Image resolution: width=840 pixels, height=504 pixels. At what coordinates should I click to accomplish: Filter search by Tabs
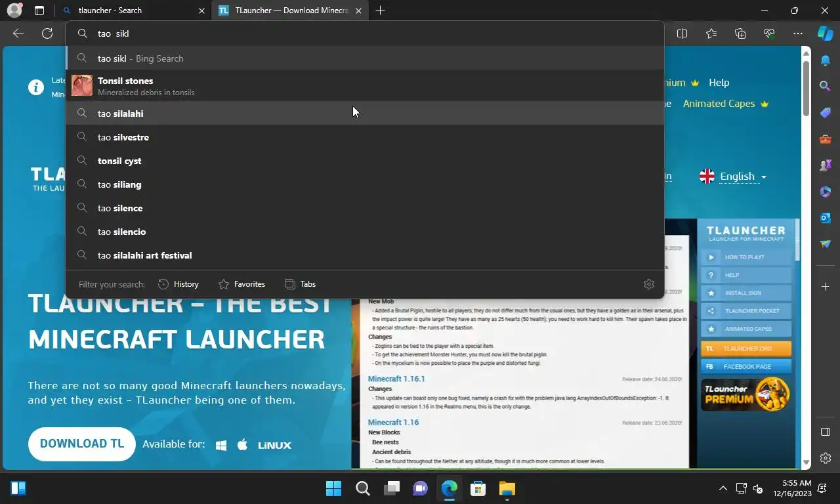[x=300, y=284]
